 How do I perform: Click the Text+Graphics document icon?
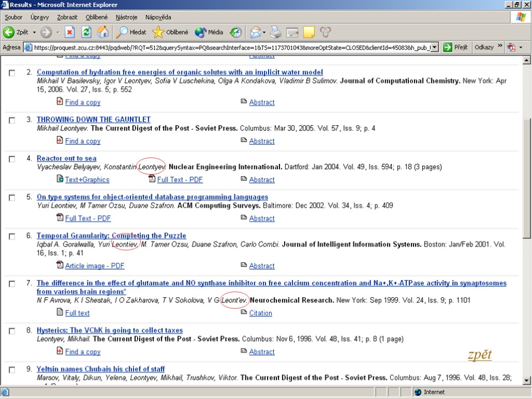(60, 179)
